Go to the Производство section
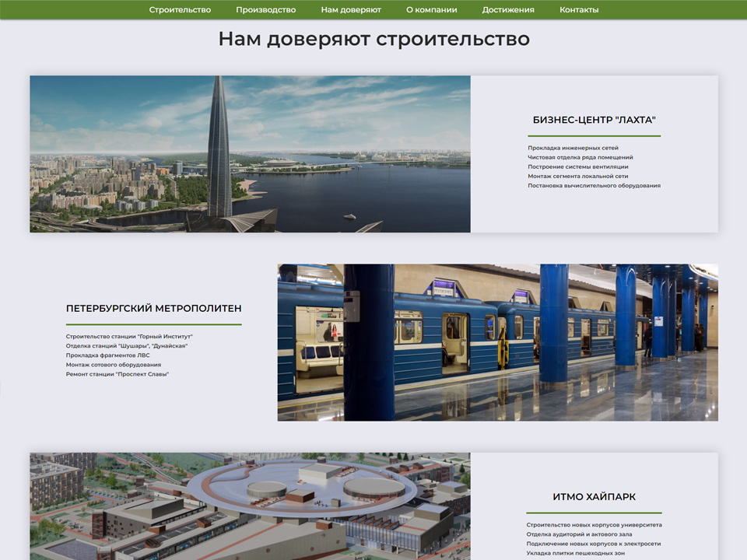The image size is (747, 560). click(x=265, y=10)
